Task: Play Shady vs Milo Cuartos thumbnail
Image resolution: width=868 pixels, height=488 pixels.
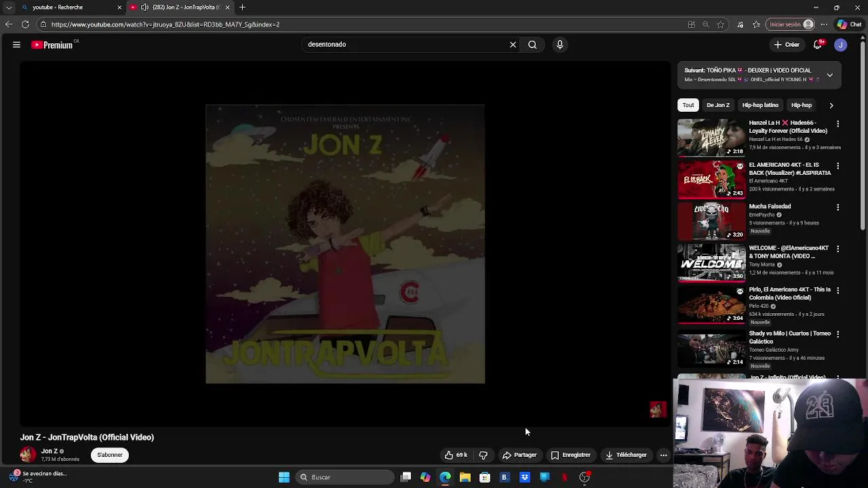Action: [711, 348]
